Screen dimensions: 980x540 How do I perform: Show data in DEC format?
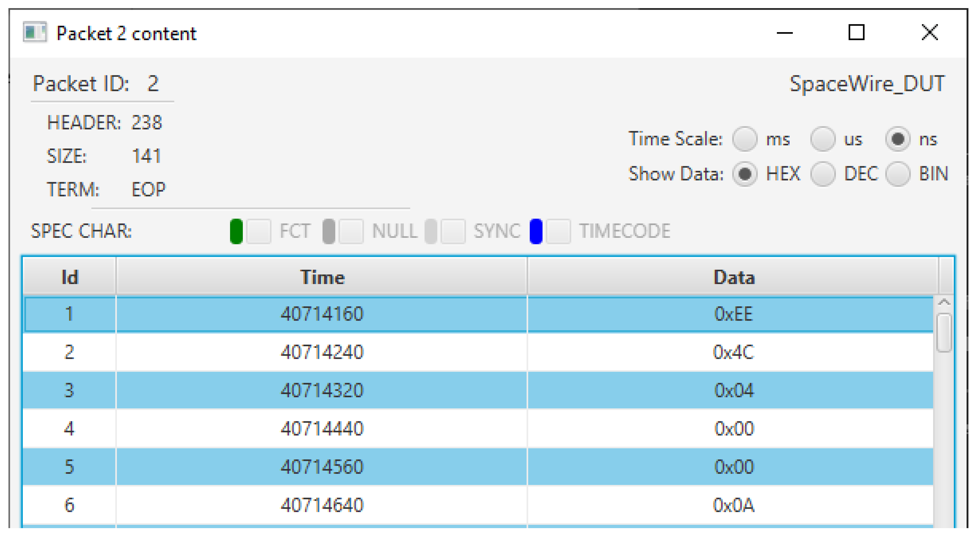[822, 174]
